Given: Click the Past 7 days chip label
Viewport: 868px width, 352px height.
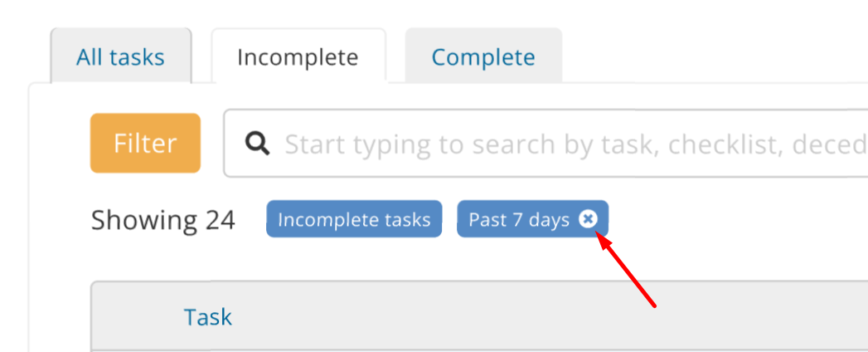Looking at the screenshot, I should 519,220.
